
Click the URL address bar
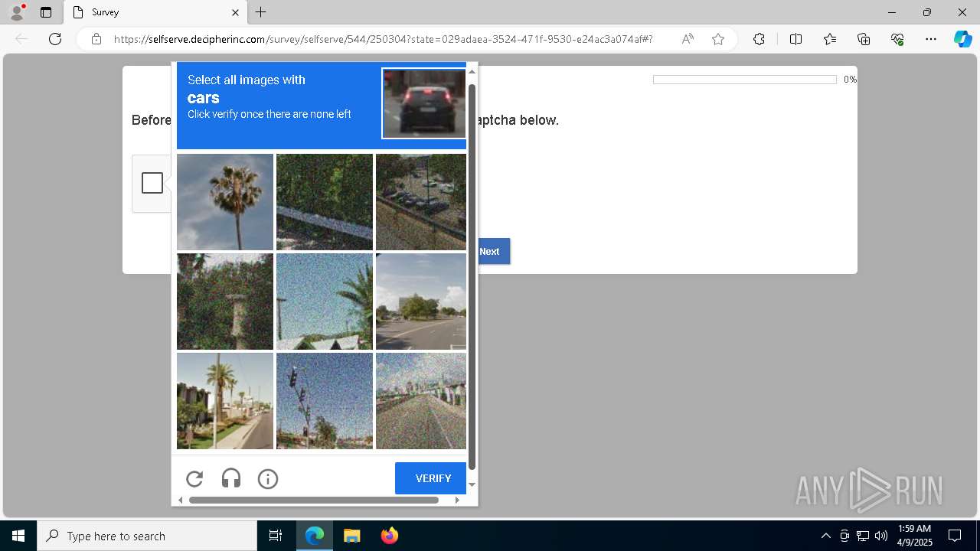[x=383, y=39]
